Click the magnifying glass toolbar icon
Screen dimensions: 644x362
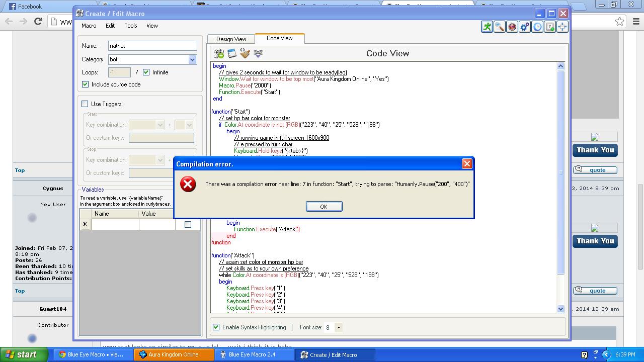tap(499, 27)
